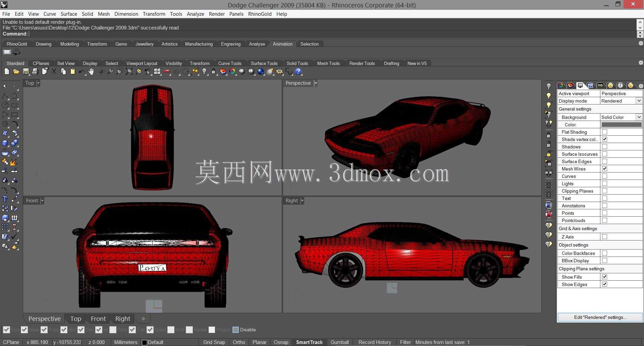
Task: Select the pointer arrow tool
Action: (5, 86)
